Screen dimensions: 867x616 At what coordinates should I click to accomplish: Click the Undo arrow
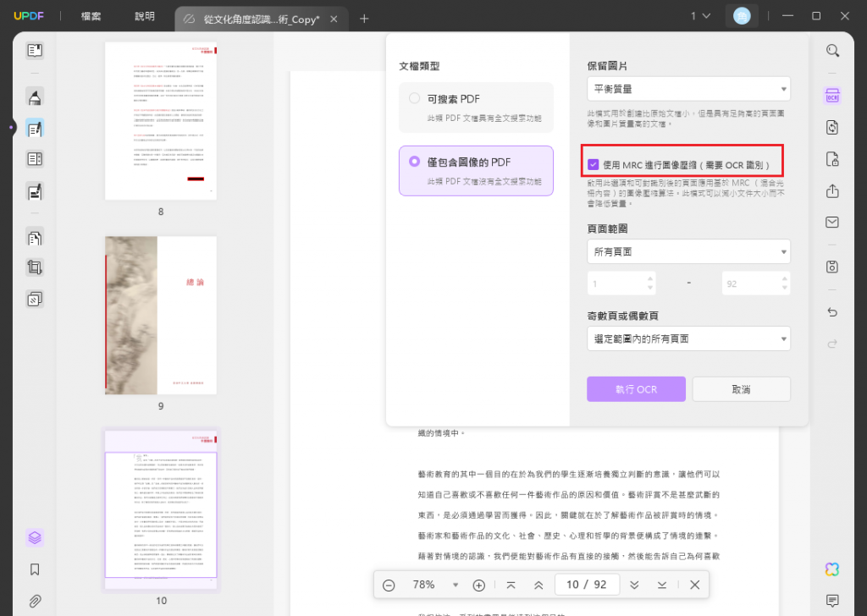click(x=833, y=312)
